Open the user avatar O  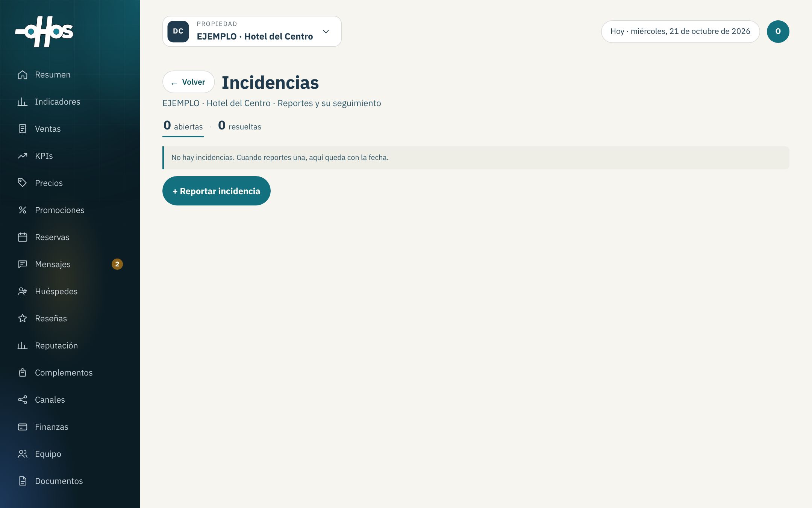pos(778,32)
